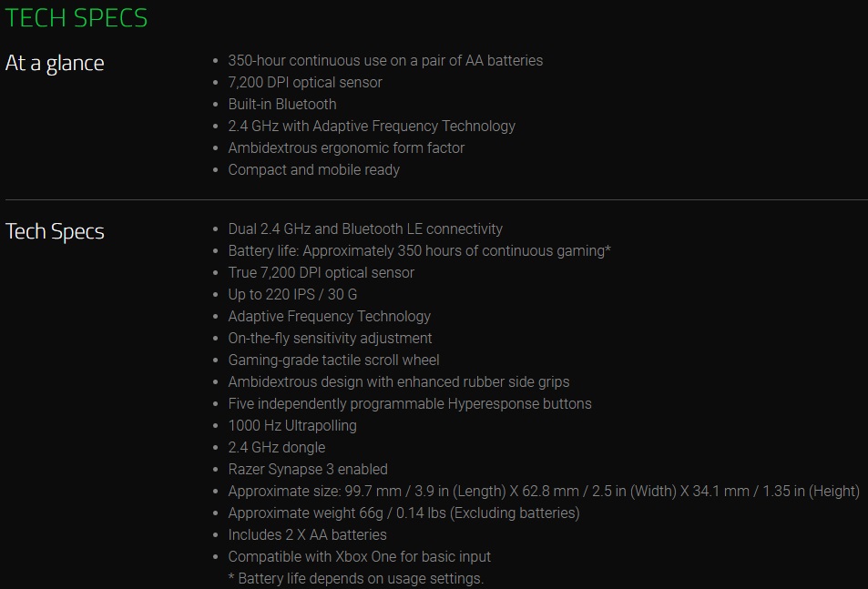Click the 'Built-in Bluetooth' list item
This screenshot has width=868, height=589.
click(x=282, y=104)
